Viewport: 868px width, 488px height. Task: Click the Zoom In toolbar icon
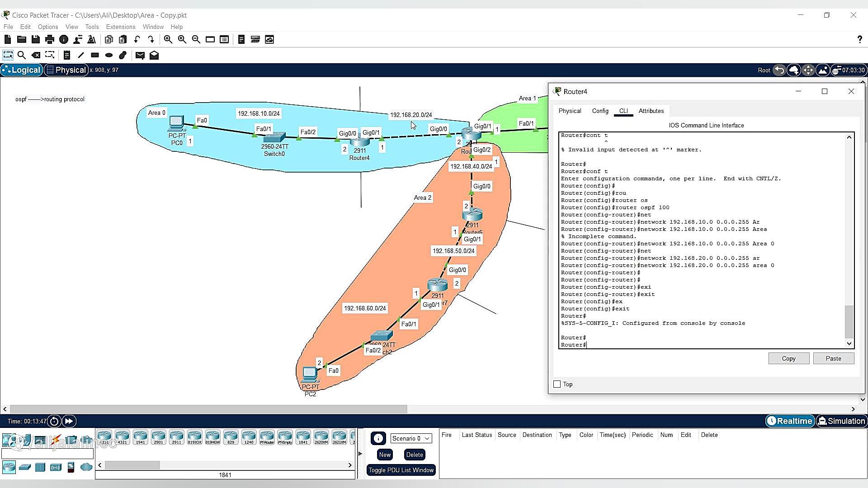(168, 39)
